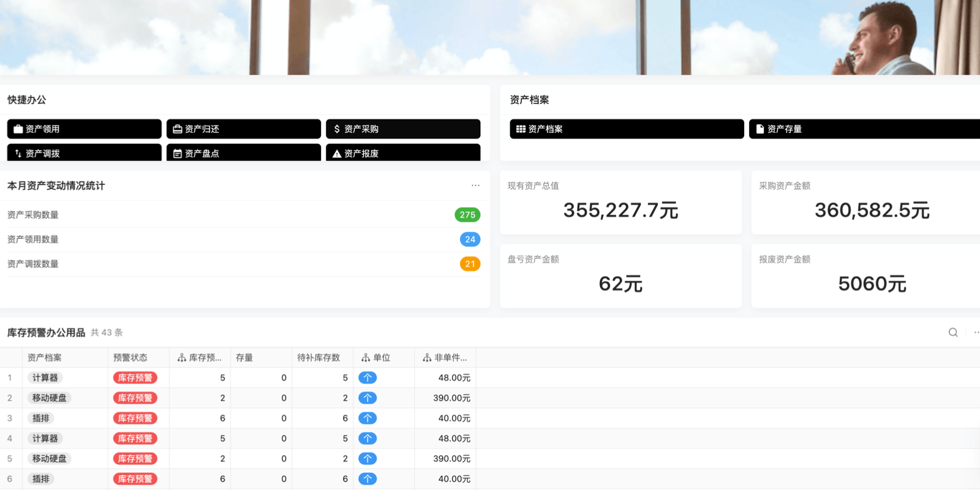Click the 计算器 tag in row 1
This screenshot has width=980, height=490.
tap(45, 378)
